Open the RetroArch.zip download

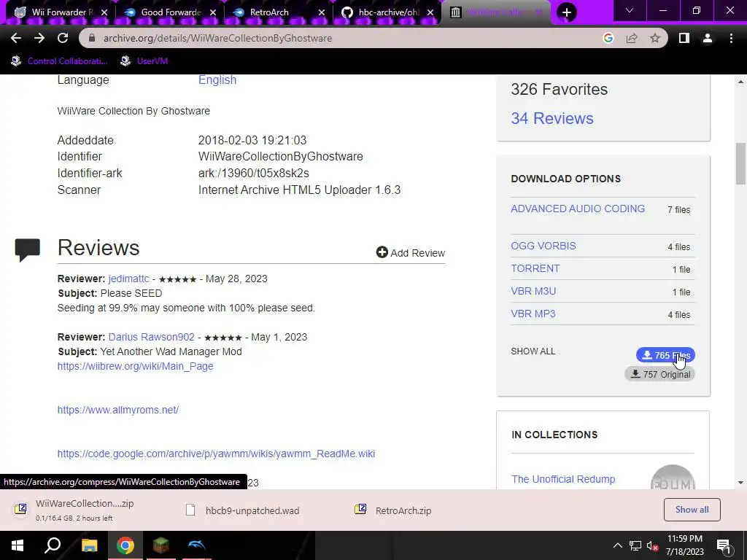tap(395, 510)
